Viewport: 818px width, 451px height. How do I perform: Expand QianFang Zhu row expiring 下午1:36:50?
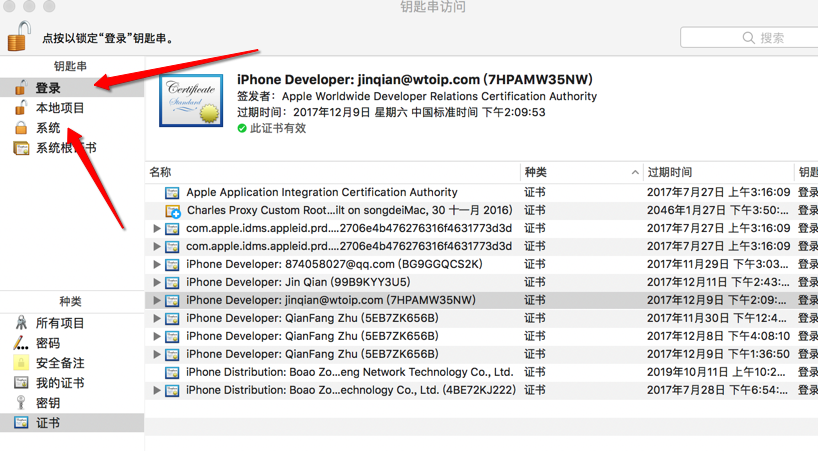157,354
